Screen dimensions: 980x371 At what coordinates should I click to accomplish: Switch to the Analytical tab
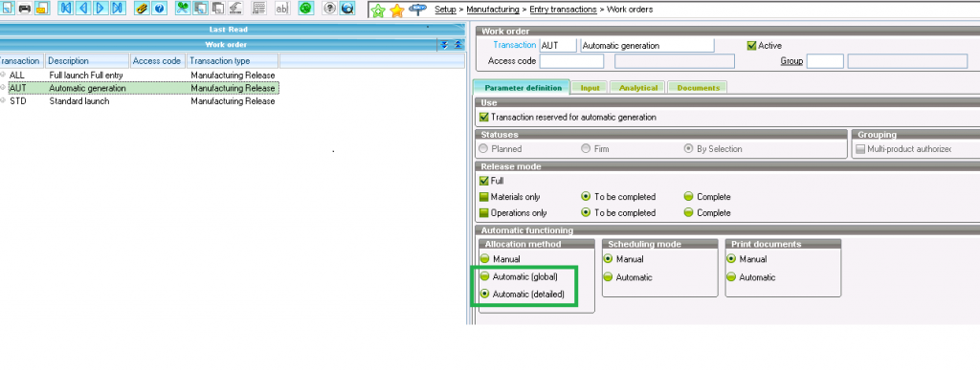tap(638, 87)
